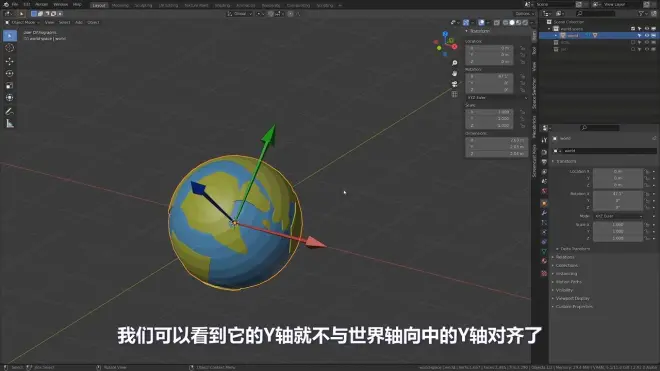Select the Rotate tool in the left toolbar
Screen dimensions: 660x371
[x=10, y=74]
